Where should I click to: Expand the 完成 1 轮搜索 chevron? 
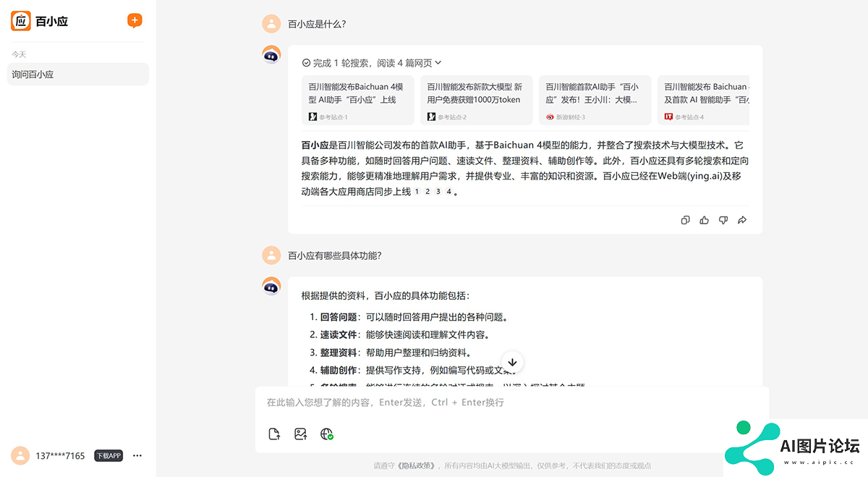click(438, 63)
